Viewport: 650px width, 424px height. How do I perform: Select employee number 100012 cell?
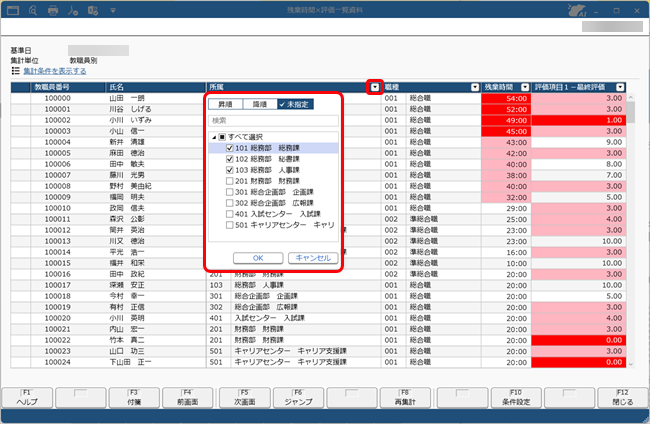[68, 230]
